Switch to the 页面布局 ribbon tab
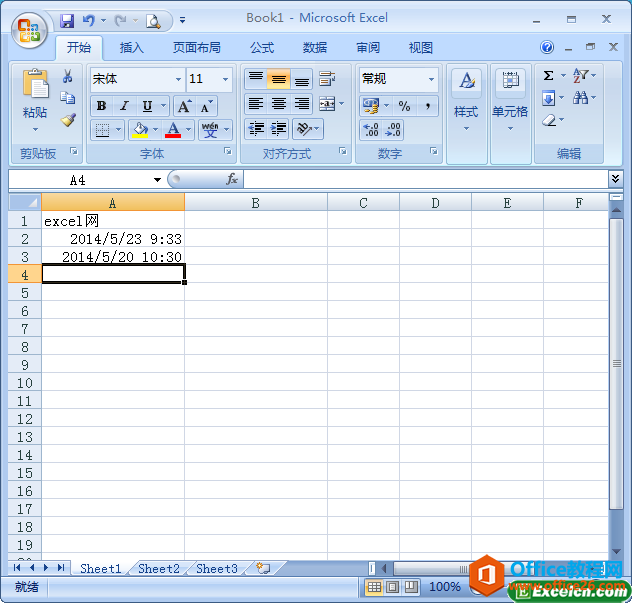 click(x=197, y=48)
